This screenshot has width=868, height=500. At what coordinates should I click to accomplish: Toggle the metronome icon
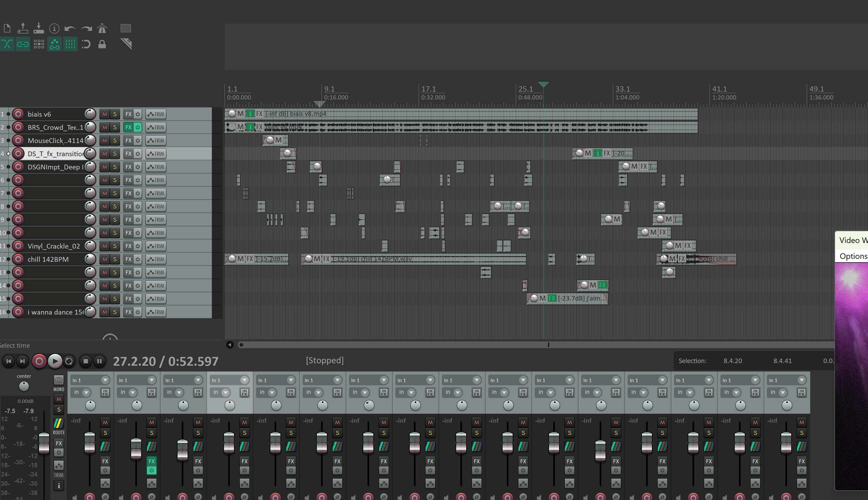click(x=102, y=28)
